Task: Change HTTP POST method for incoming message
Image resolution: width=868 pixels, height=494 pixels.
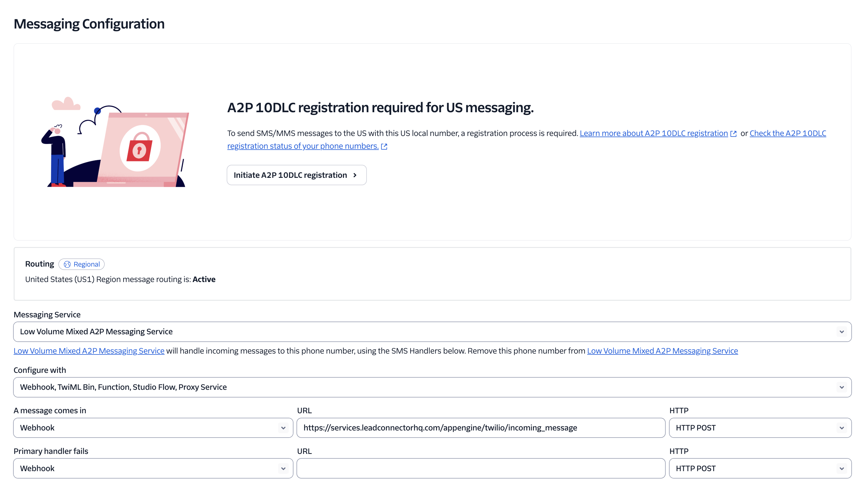Action: [760, 428]
